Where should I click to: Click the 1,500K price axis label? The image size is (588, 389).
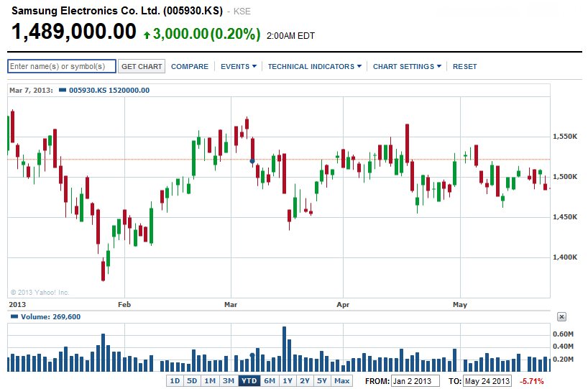565,177
